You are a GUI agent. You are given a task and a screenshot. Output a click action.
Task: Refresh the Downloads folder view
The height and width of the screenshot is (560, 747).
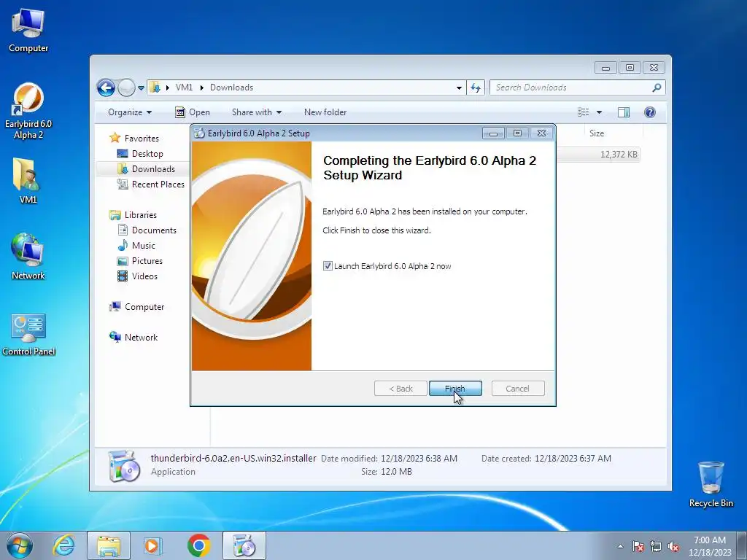[x=476, y=87]
